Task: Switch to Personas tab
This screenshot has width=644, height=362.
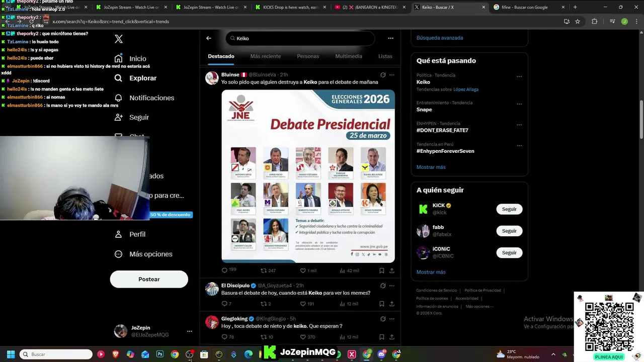Action: (x=308, y=56)
